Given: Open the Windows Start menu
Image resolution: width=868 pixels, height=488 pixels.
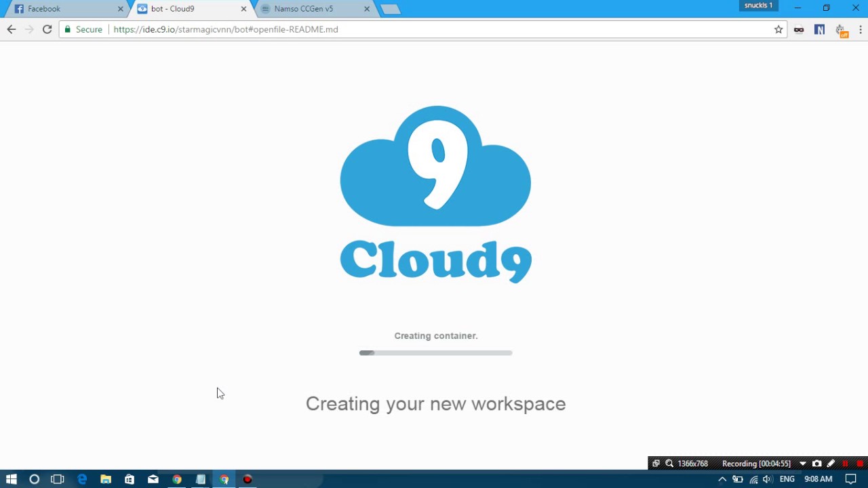Looking at the screenshot, I should point(11,479).
